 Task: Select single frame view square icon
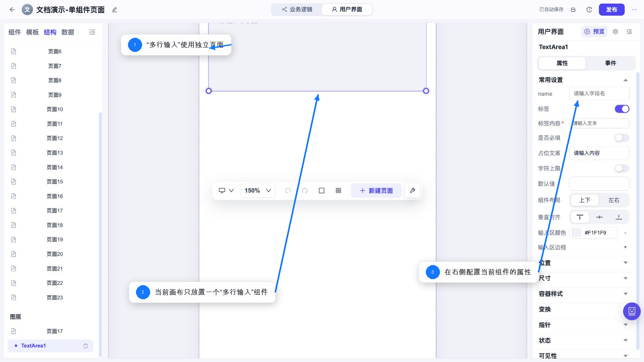(x=322, y=191)
